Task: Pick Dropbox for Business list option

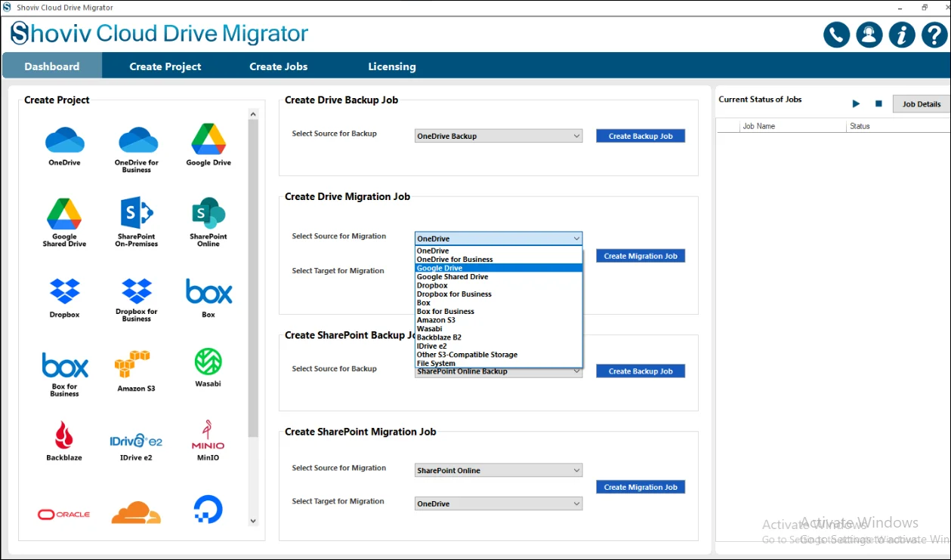Action: coord(499,294)
